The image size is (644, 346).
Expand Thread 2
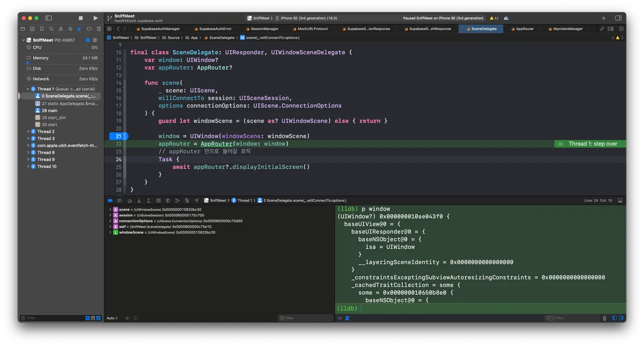pyautogui.click(x=28, y=132)
